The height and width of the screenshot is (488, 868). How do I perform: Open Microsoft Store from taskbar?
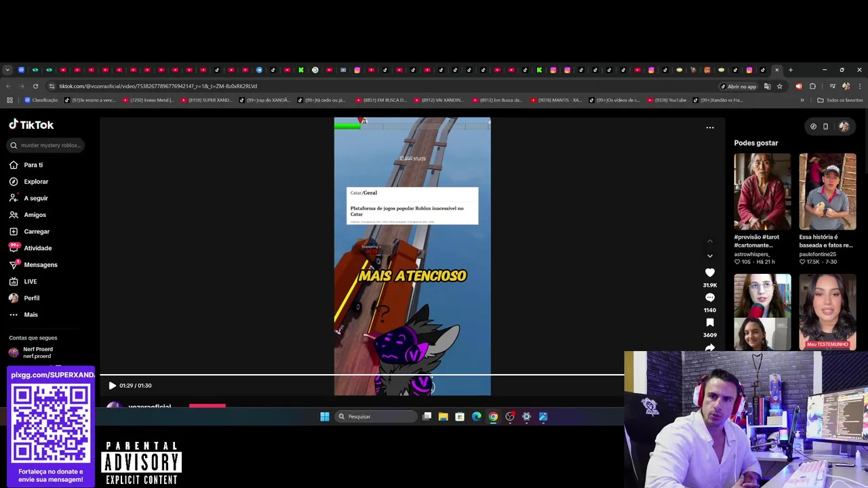coord(460,417)
